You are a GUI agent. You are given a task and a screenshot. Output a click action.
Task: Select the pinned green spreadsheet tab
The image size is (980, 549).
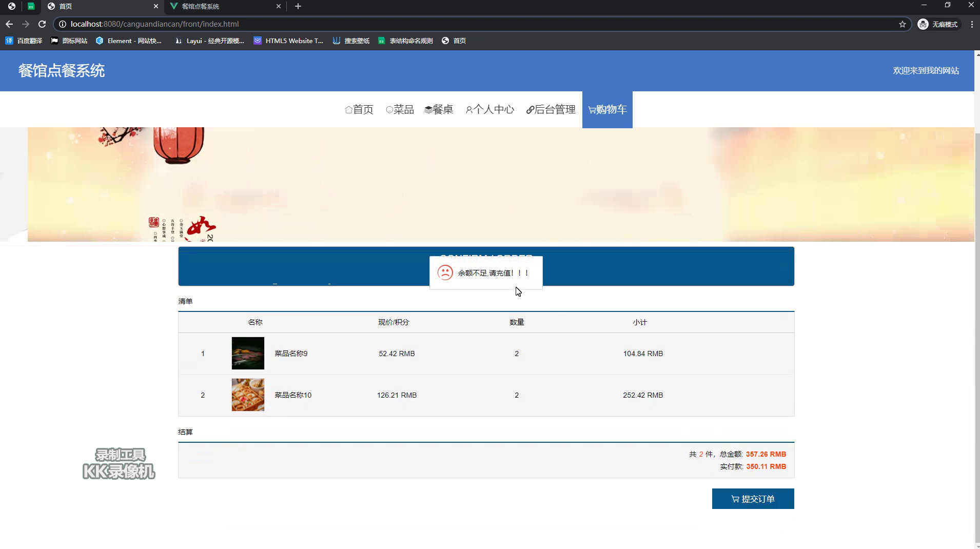point(31,6)
